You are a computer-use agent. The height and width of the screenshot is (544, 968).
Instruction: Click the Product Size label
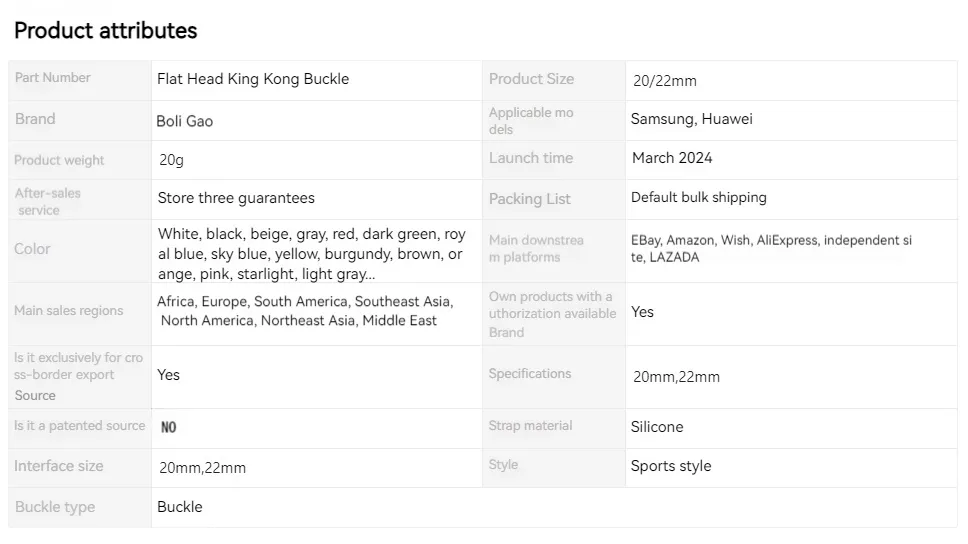coord(531,79)
